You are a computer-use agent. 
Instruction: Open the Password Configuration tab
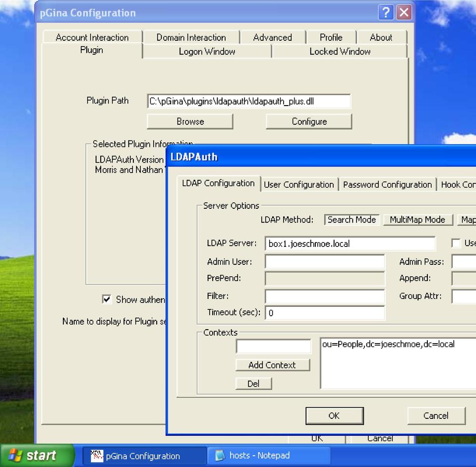click(x=387, y=184)
